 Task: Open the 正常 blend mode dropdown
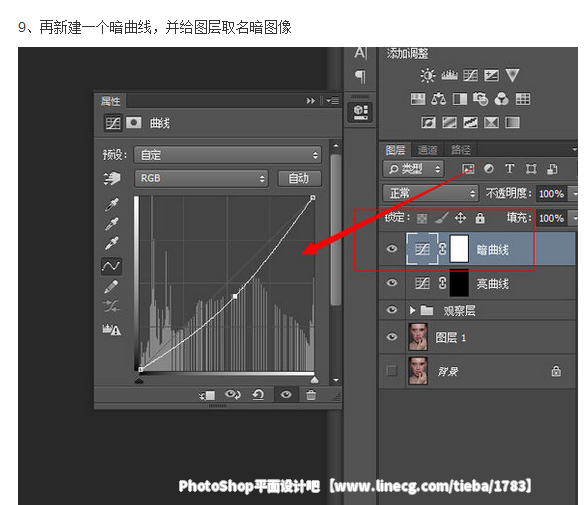click(431, 194)
